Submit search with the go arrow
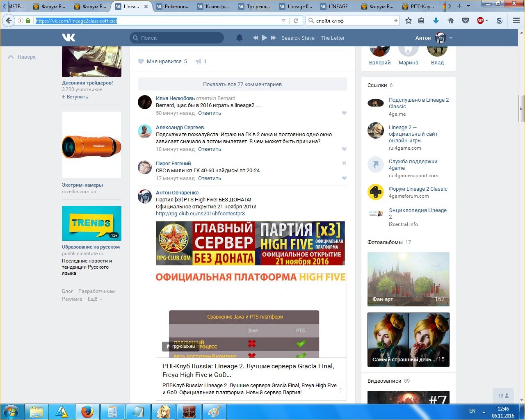This screenshot has height=420, width=525. [395, 21]
